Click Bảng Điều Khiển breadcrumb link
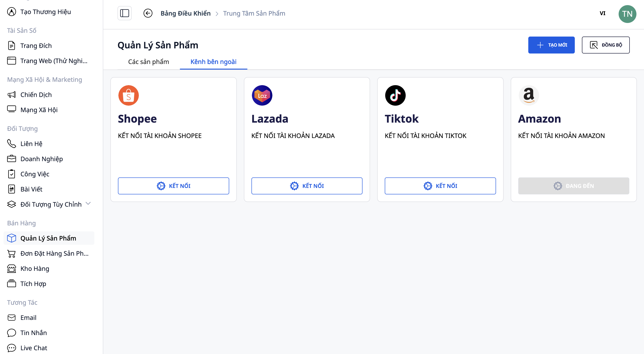The width and height of the screenshot is (644, 354). pyautogui.click(x=186, y=13)
